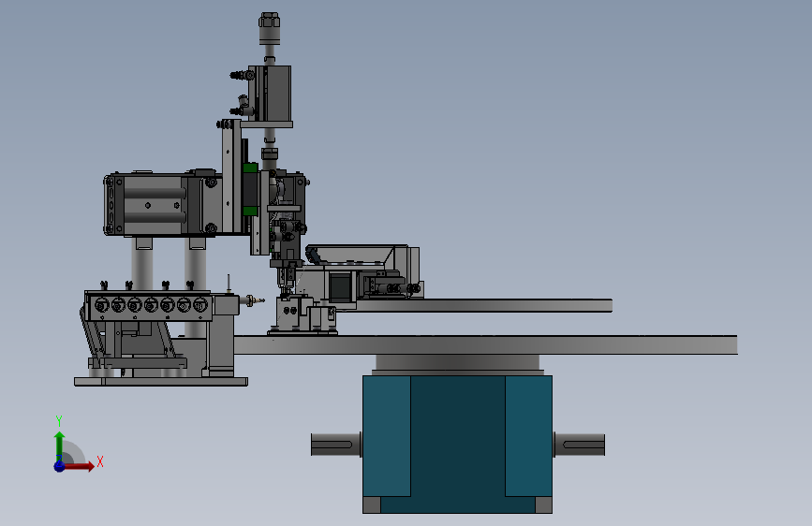Select the left support column under the slide cylinder
The image size is (812, 526).
click(141, 264)
